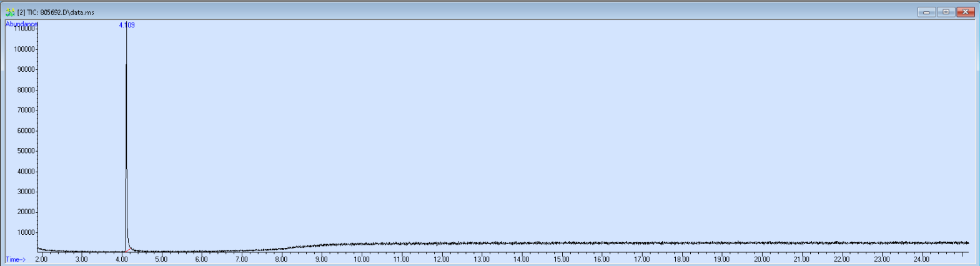Click the 18.00 time axis label
Viewport: 980px width, 266px height.
(681, 259)
